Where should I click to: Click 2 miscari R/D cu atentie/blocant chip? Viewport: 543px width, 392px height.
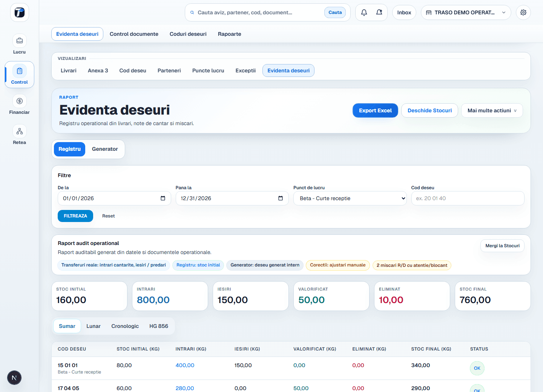point(412,265)
